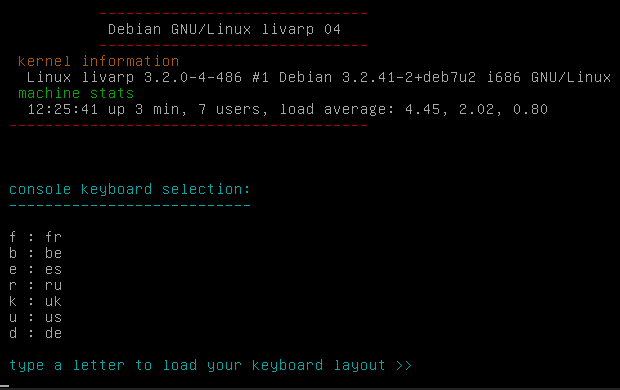Click the Linux kernel version line
The width and height of the screenshot is (620, 390).
pos(319,77)
